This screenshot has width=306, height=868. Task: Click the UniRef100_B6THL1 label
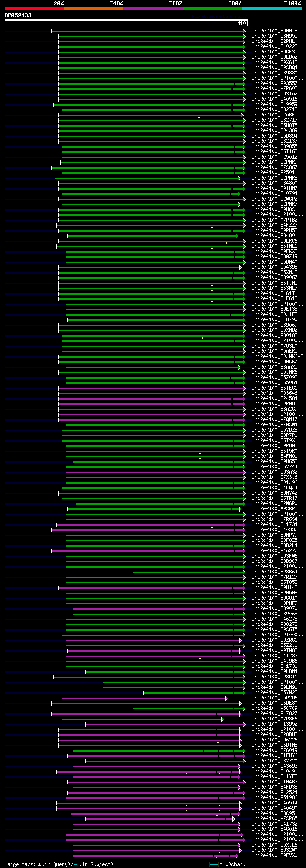[x=274, y=246]
